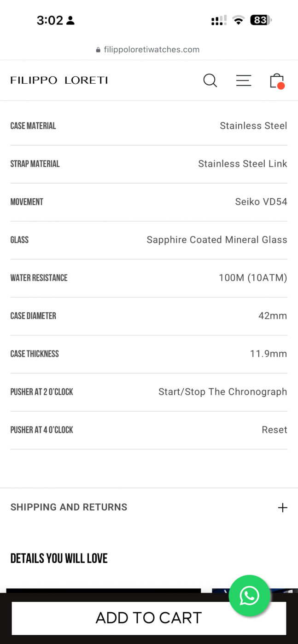Tap the Wi-Fi status icon
The height and width of the screenshot is (644, 298).
[x=238, y=20]
